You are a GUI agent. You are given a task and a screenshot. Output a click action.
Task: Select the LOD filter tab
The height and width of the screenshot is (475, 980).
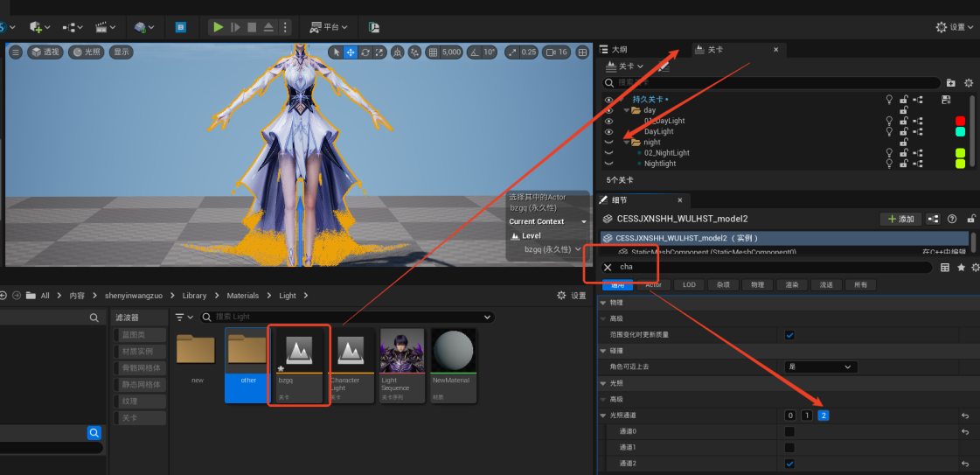point(689,284)
